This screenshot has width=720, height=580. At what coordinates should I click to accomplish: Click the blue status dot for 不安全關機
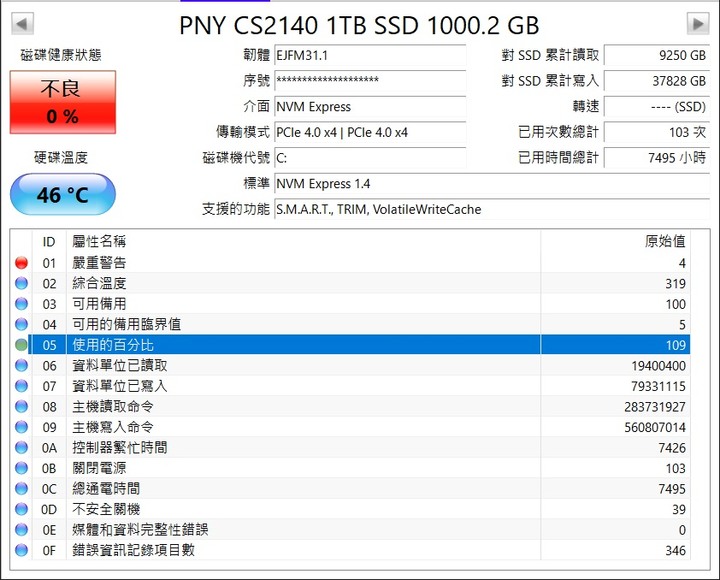(22, 509)
